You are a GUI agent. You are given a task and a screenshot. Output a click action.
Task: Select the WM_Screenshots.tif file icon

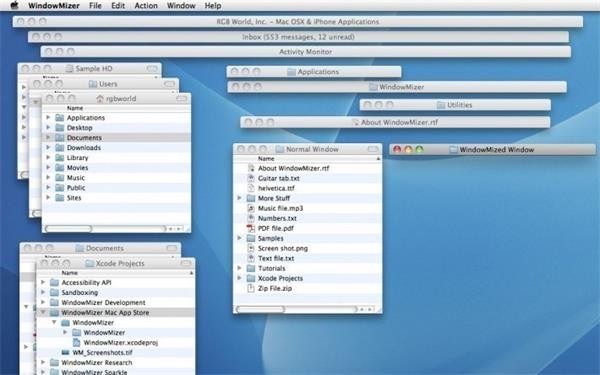[65, 352]
